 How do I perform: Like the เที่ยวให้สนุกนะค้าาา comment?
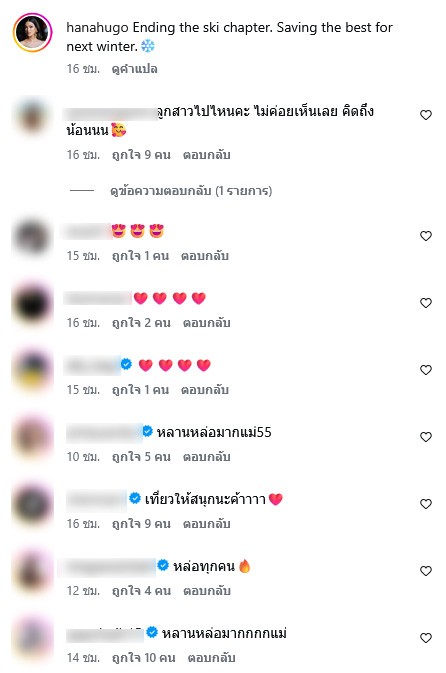[x=425, y=503]
